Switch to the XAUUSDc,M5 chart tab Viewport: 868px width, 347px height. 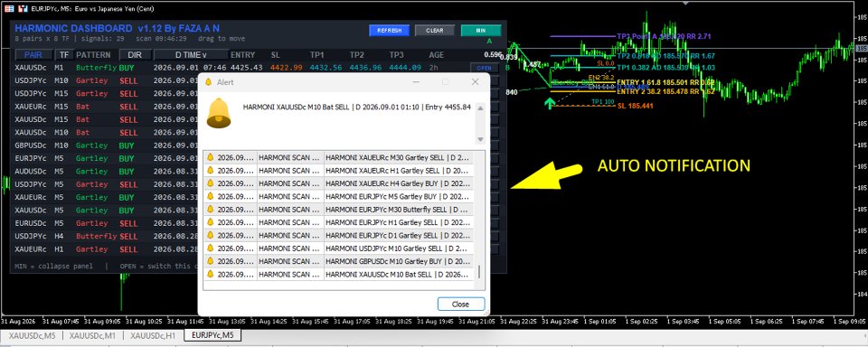tap(32, 335)
